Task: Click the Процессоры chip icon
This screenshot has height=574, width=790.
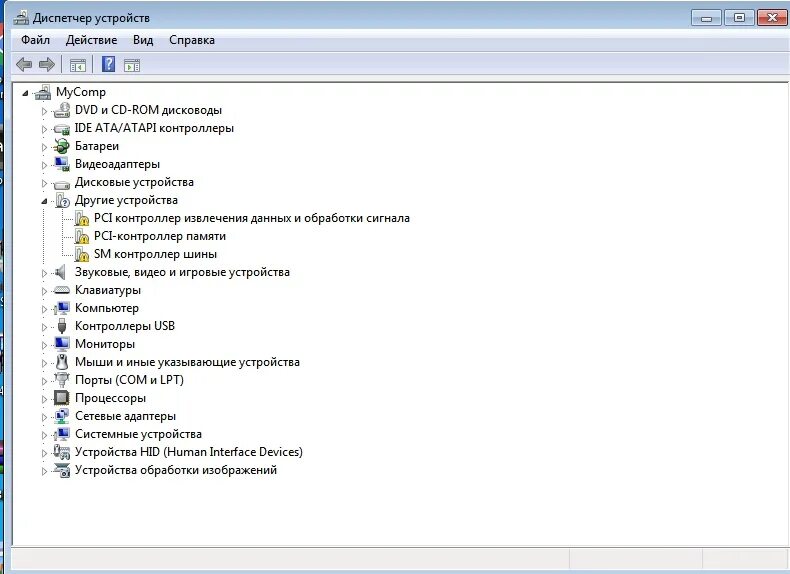Action: pyautogui.click(x=61, y=398)
